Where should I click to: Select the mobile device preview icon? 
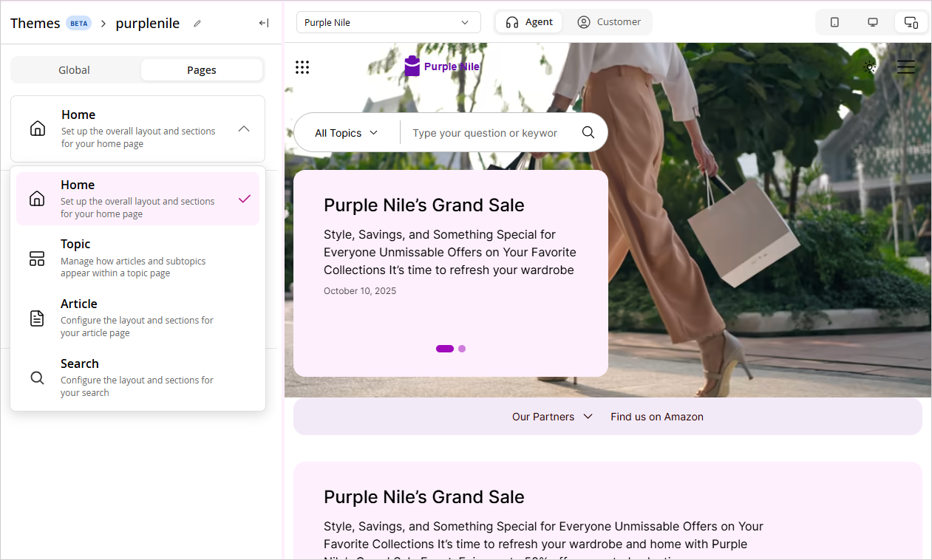tap(834, 22)
